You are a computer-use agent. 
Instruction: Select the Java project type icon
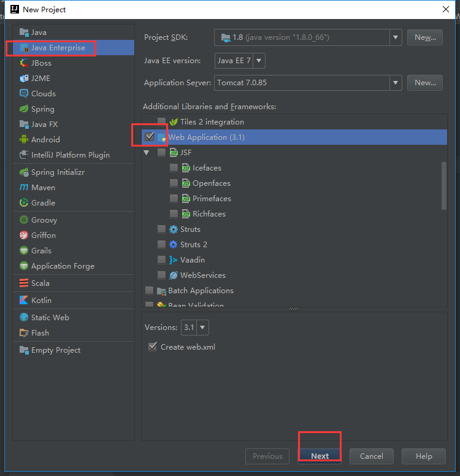(x=24, y=32)
